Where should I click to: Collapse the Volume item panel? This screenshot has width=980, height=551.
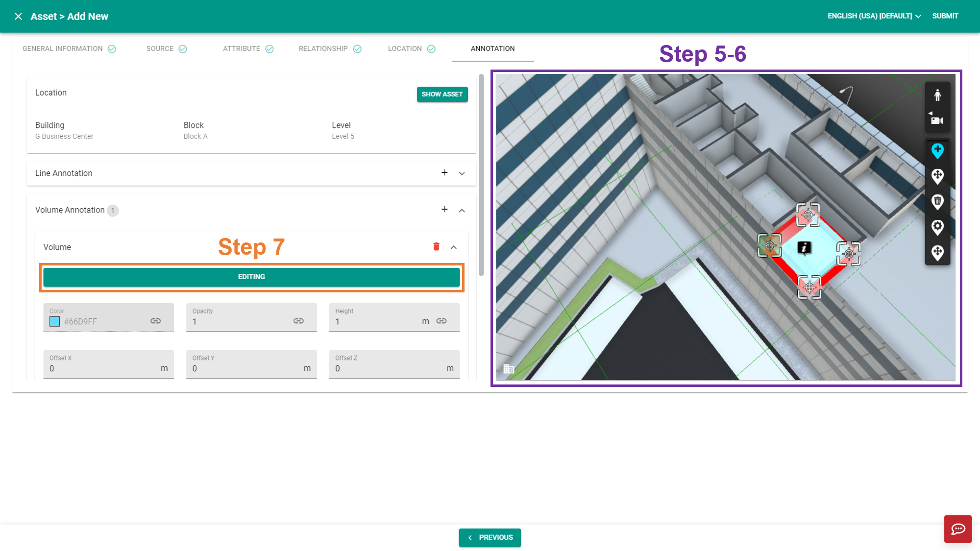[x=454, y=247]
